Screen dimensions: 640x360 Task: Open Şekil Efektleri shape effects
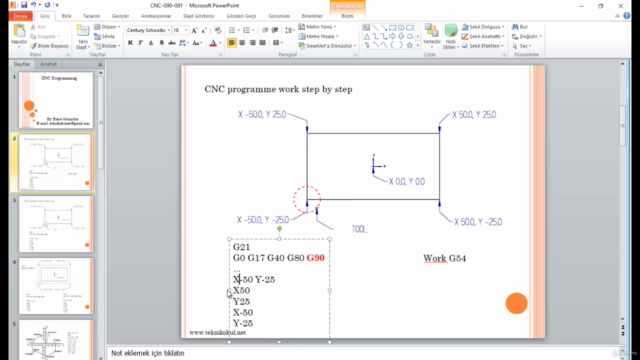pos(483,46)
